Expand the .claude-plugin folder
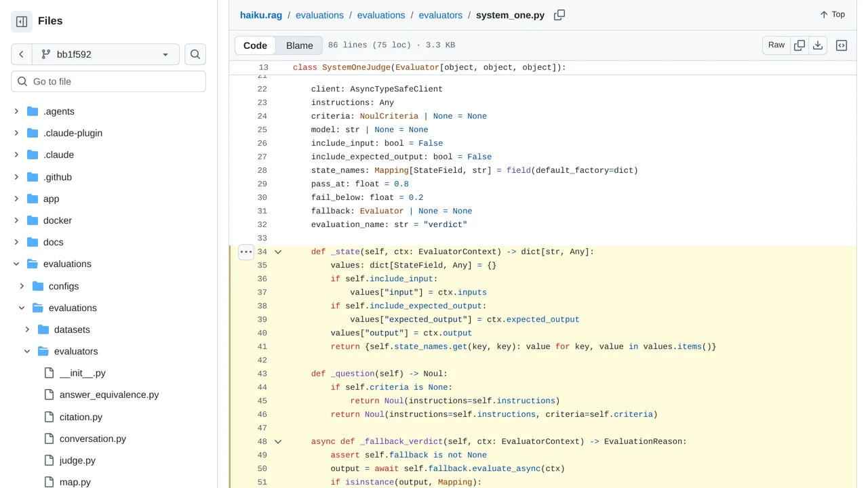This screenshot has width=868, height=488. [16, 133]
